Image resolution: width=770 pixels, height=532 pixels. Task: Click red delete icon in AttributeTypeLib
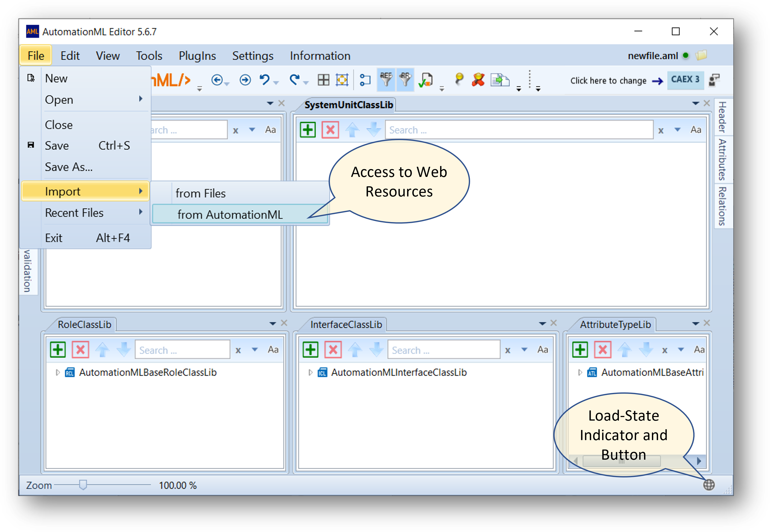coord(603,350)
